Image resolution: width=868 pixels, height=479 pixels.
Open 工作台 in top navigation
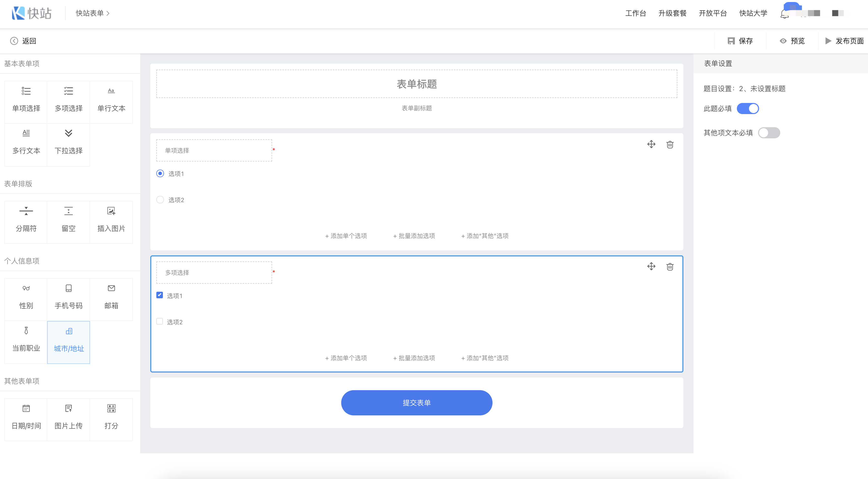[635, 13]
